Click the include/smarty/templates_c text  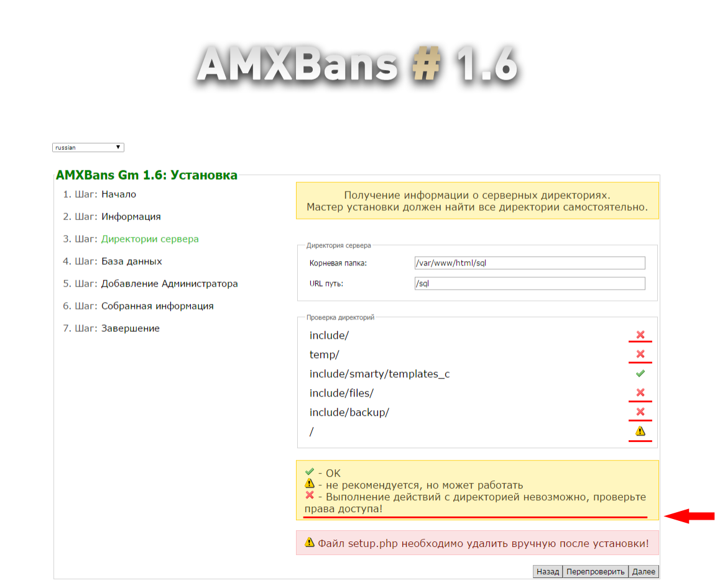pyautogui.click(x=379, y=374)
